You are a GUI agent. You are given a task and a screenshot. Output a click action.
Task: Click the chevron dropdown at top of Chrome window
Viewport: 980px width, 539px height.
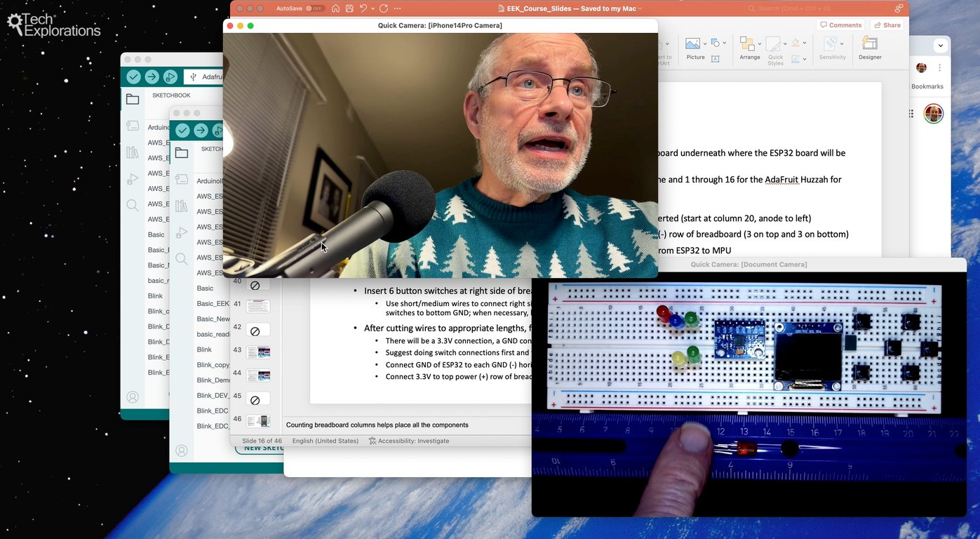pos(940,46)
